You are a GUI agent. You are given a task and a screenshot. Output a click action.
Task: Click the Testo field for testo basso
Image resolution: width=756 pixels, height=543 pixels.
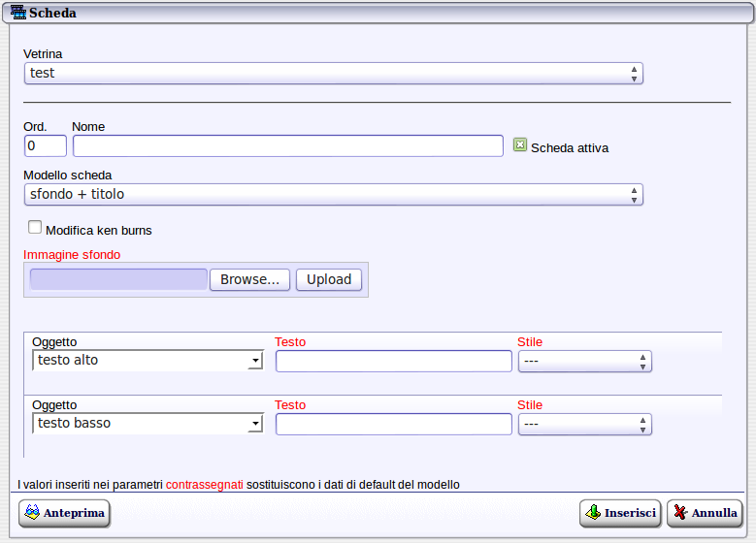pyautogui.click(x=393, y=425)
